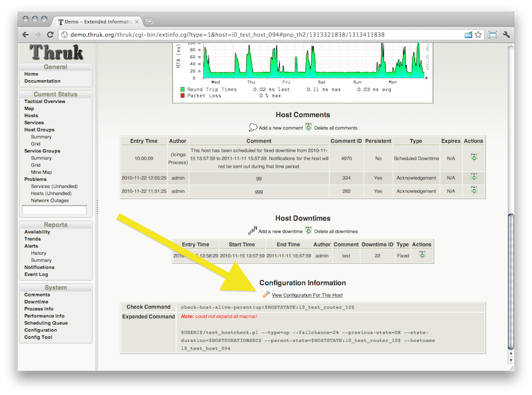Open Scheduling Queue under System

pos(46,323)
